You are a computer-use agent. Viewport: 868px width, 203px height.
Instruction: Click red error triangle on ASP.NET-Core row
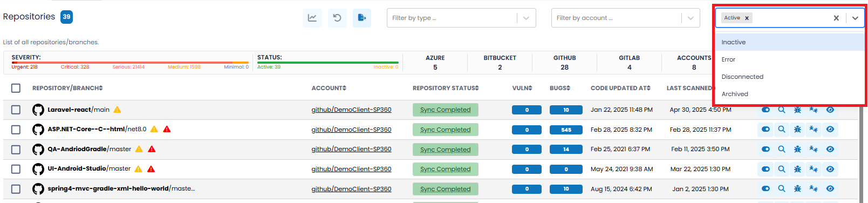(167, 129)
